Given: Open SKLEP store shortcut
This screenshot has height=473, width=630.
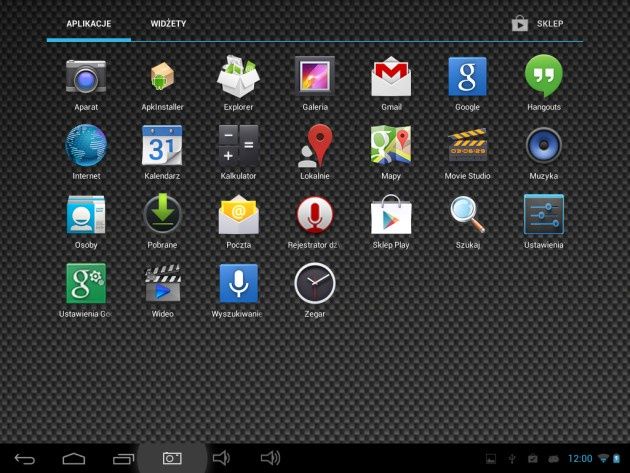Looking at the screenshot, I should pos(538,24).
